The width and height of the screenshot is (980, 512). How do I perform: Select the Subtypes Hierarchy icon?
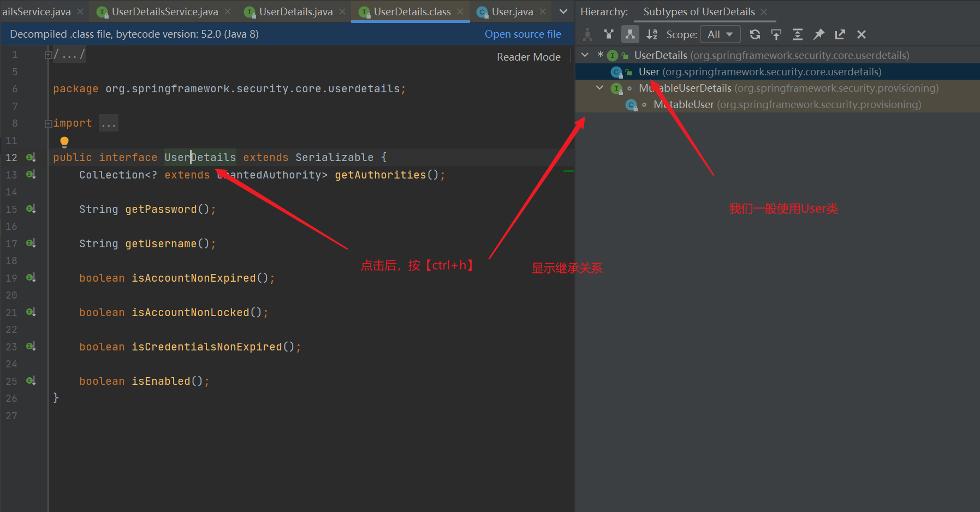[x=630, y=34]
